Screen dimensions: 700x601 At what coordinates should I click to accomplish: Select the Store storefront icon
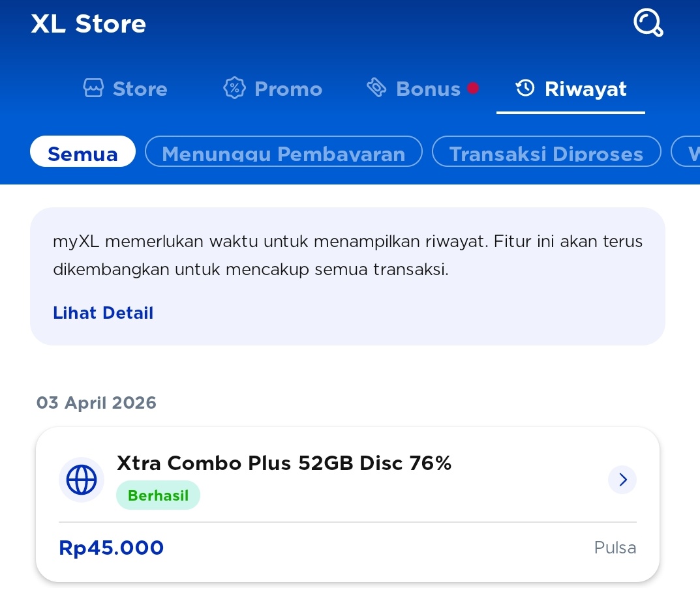(x=94, y=87)
